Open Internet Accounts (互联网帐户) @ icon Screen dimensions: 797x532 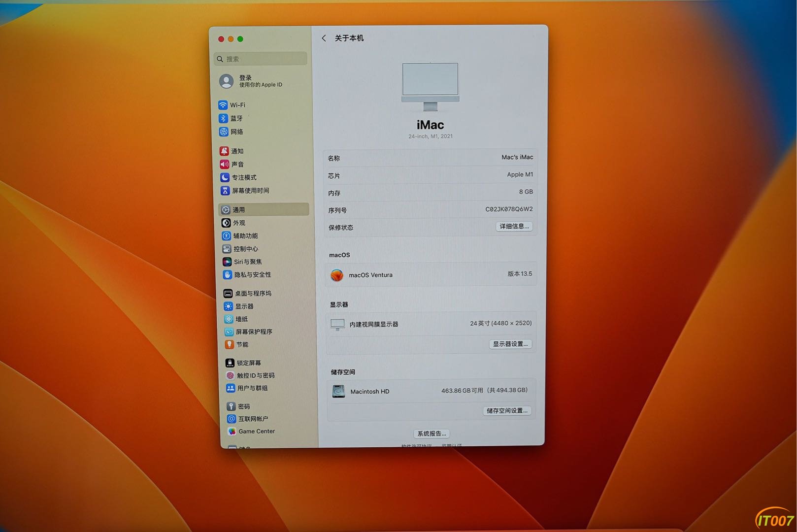(x=232, y=419)
